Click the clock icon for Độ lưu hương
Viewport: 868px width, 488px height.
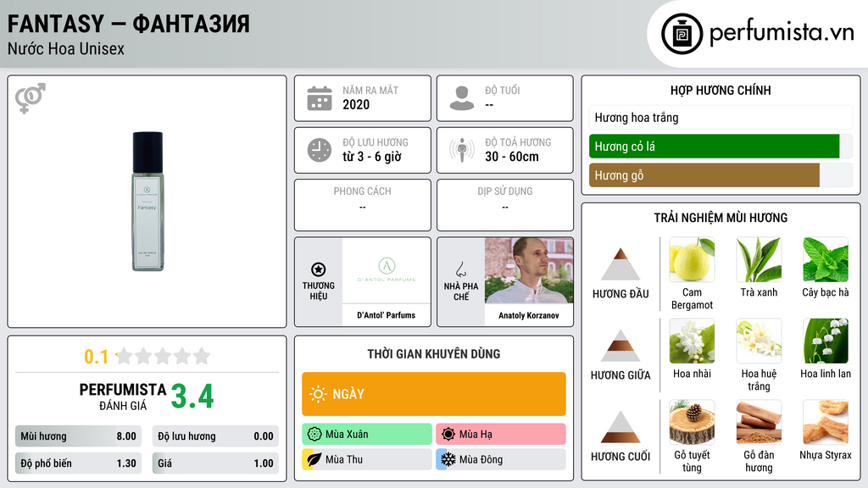coord(320,150)
